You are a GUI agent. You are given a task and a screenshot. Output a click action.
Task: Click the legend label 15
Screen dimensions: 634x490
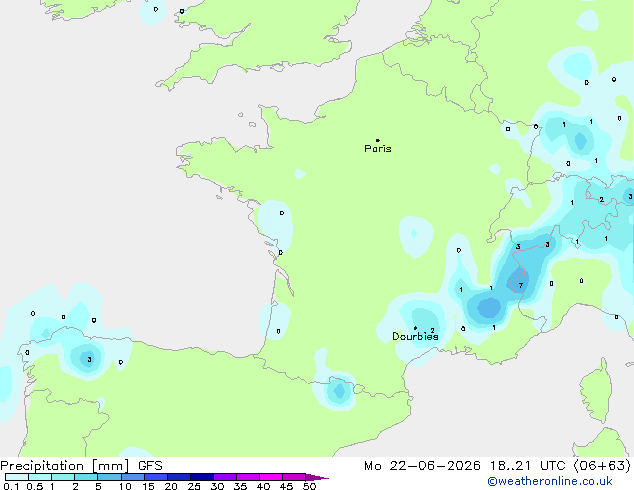pos(148,486)
